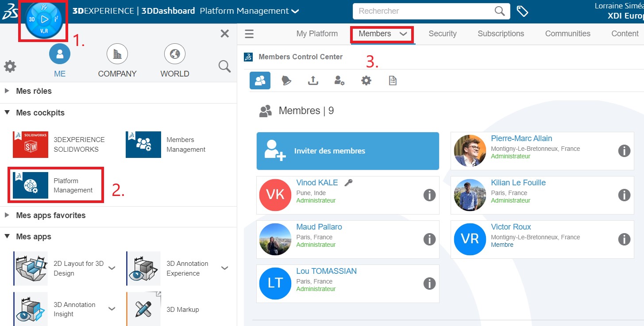Expand the Mes rôles section

point(7,91)
